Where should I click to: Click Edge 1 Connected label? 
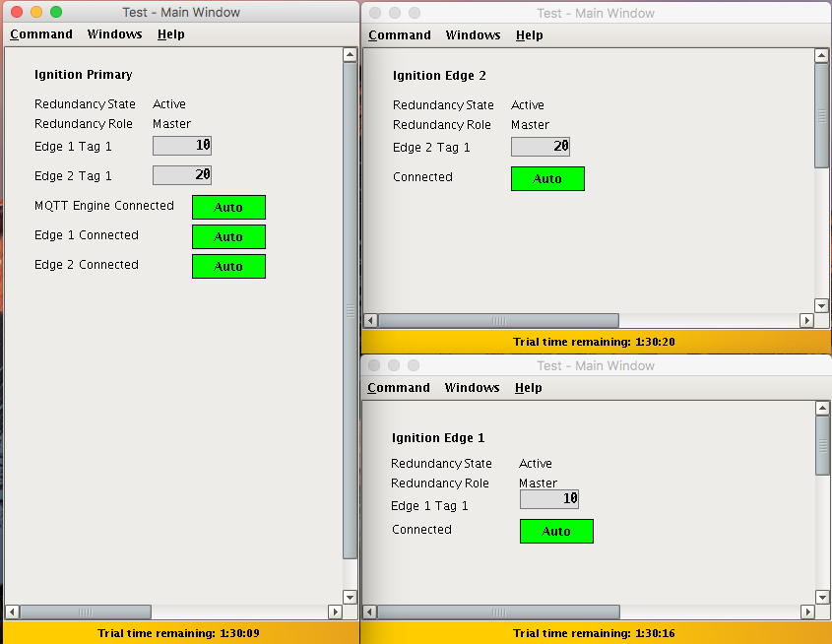tap(87, 235)
